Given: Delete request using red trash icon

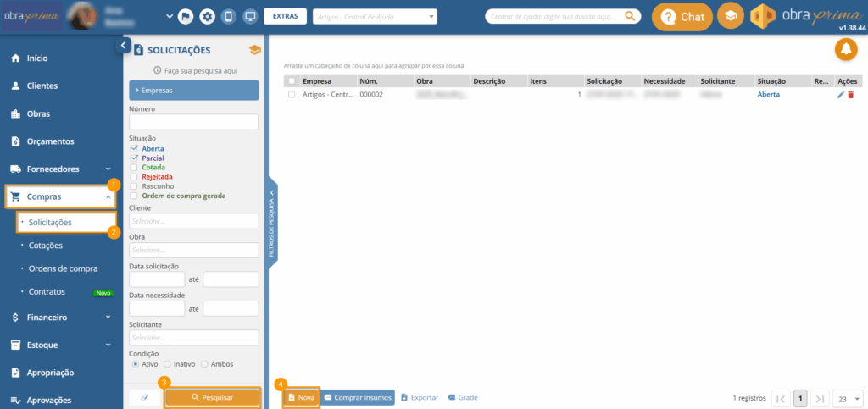Looking at the screenshot, I should point(850,95).
